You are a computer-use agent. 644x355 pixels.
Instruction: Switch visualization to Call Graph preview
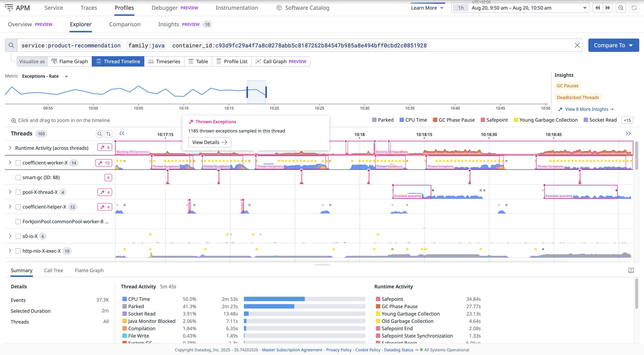[281, 61]
